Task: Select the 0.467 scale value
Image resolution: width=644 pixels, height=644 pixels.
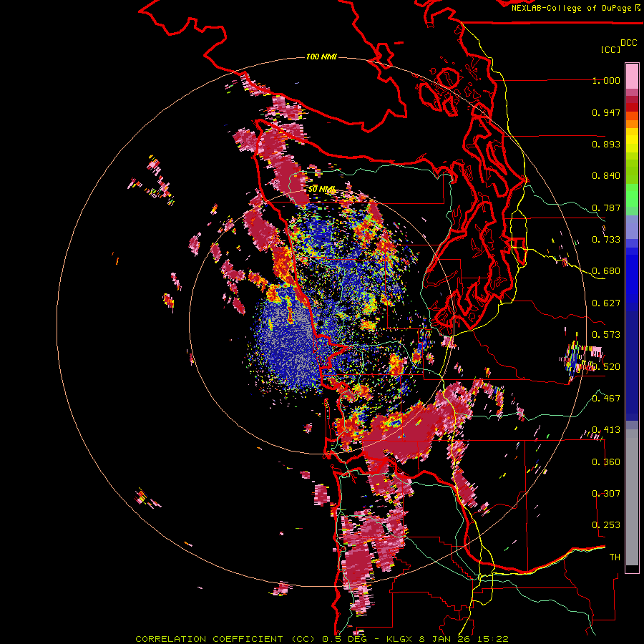Action: [x=606, y=399]
